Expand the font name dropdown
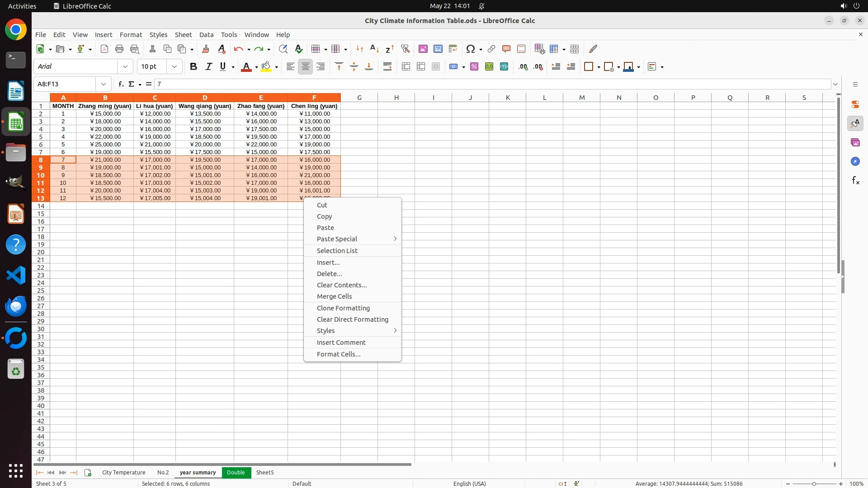Image resolution: width=868 pixels, height=488 pixels. point(125,66)
